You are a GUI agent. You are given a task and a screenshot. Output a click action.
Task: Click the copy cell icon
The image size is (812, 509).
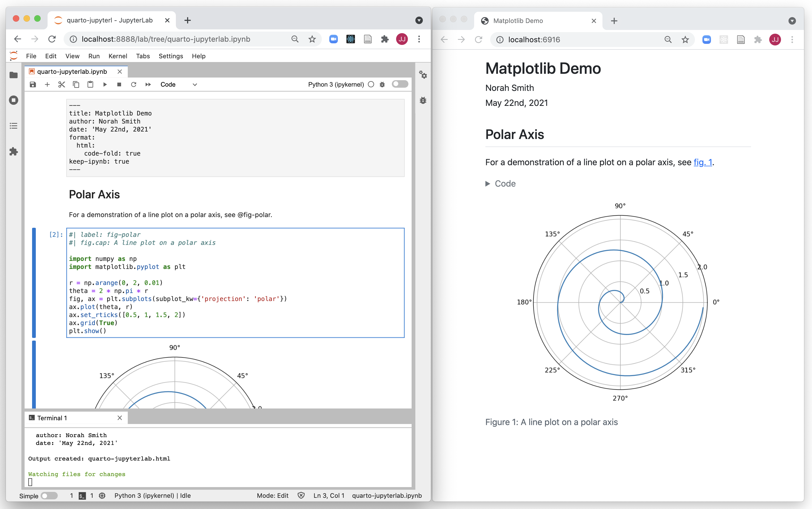[75, 84]
